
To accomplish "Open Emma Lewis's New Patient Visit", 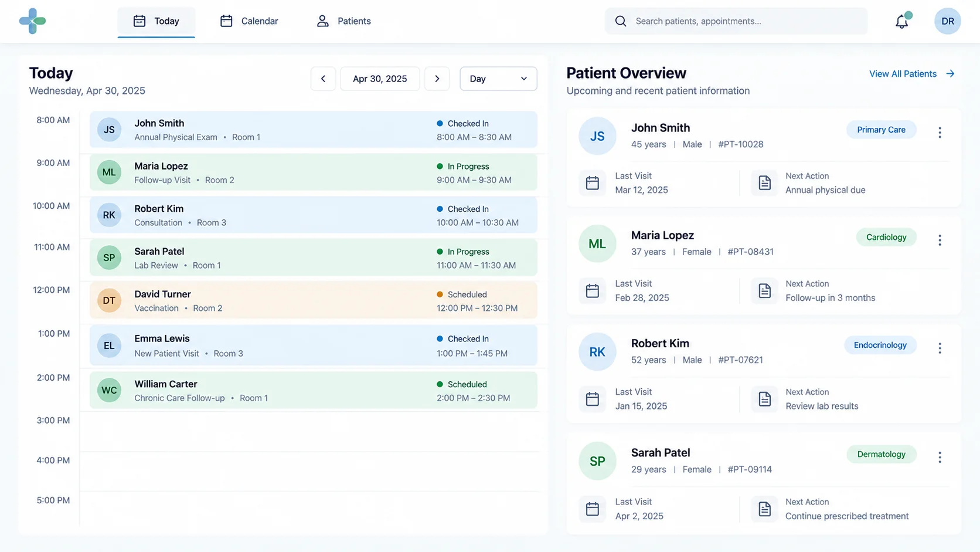I will [x=314, y=346].
